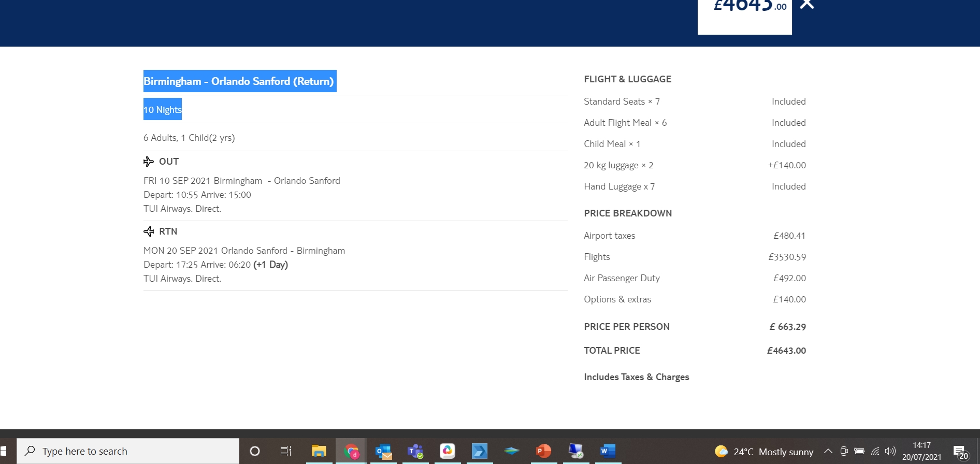Click the 'MON 20 SEP 2021' return flight line
980x464 pixels.
(244, 251)
